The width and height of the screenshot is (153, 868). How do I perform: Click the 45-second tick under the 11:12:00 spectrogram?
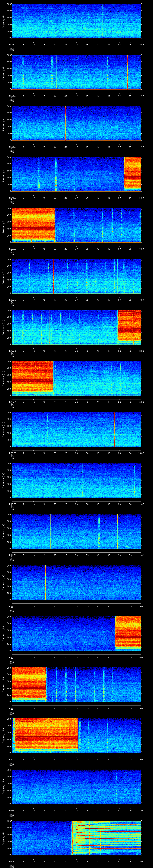click(x=109, y=606)
